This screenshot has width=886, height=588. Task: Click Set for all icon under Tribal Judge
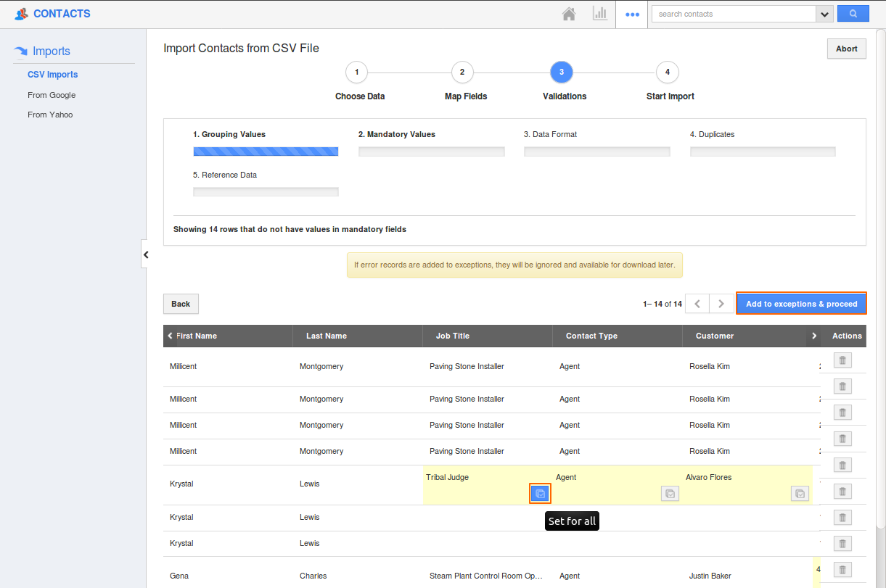click(540, 494)
